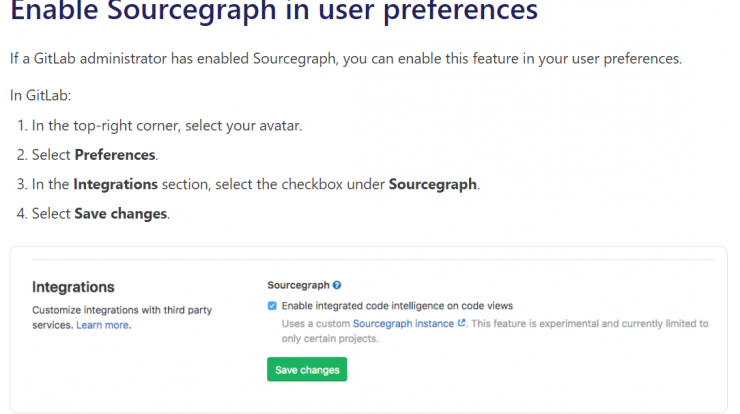The width and height of the screenshot is (740, 414).
Task: Click the 'only certain projects' help text line
Action: [330, 338]
